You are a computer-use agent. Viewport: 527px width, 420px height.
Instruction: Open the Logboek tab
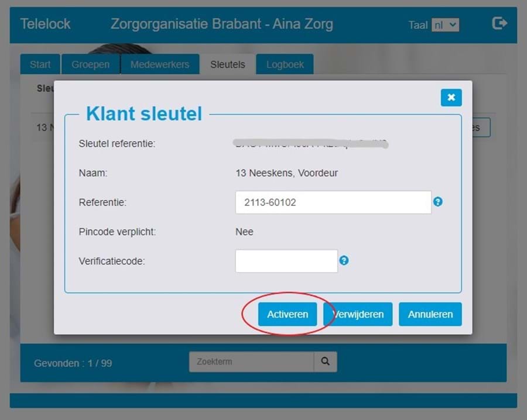pos(285,64)
